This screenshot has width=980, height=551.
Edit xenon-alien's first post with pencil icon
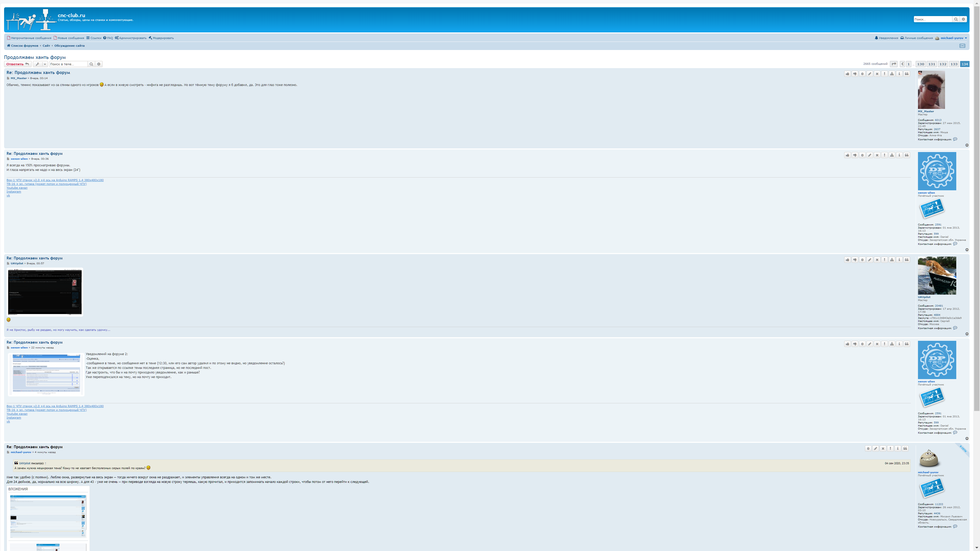[x=870, y=155]
